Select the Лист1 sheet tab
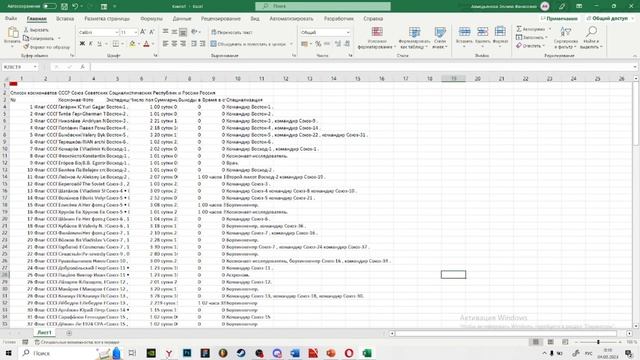 44,333
